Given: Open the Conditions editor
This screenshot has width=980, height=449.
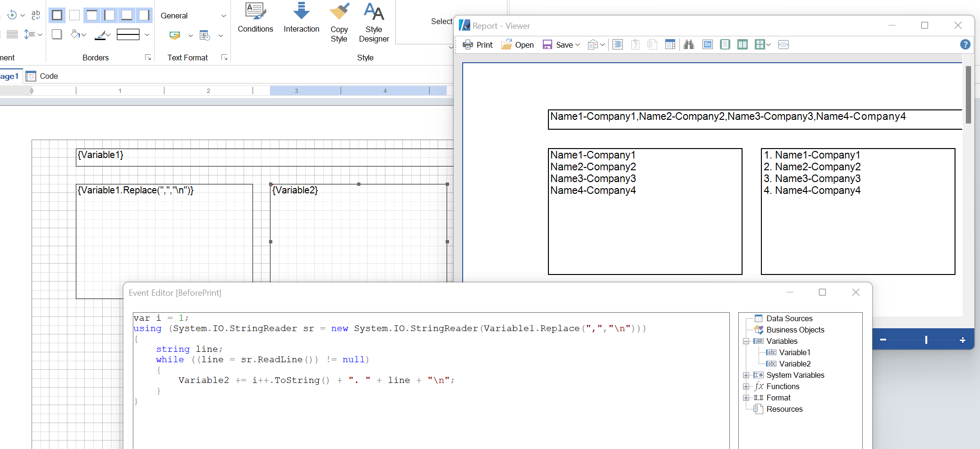Looking at the screenshot, I should pos(255,19).
